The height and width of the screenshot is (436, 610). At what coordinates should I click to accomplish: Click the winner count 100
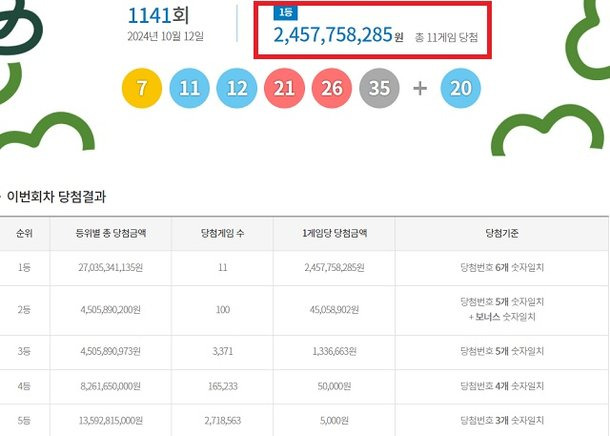pyautogui.click(x=223, y=310)
